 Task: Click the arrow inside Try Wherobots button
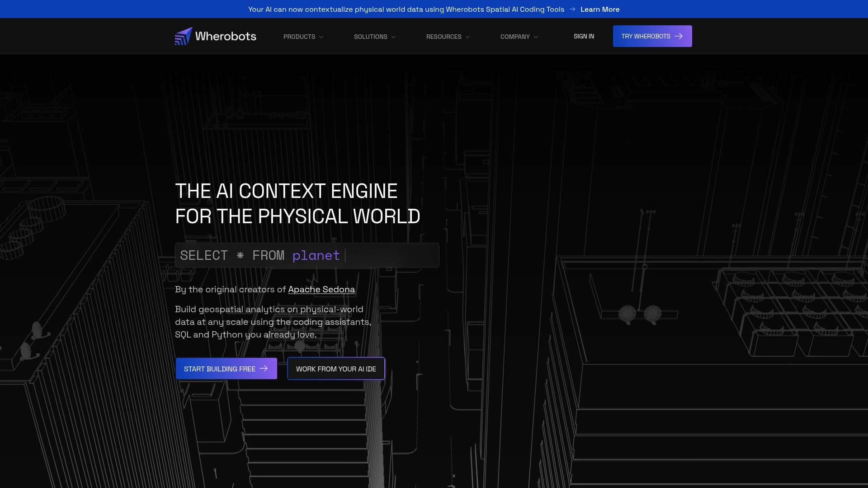tap(679, 36)
